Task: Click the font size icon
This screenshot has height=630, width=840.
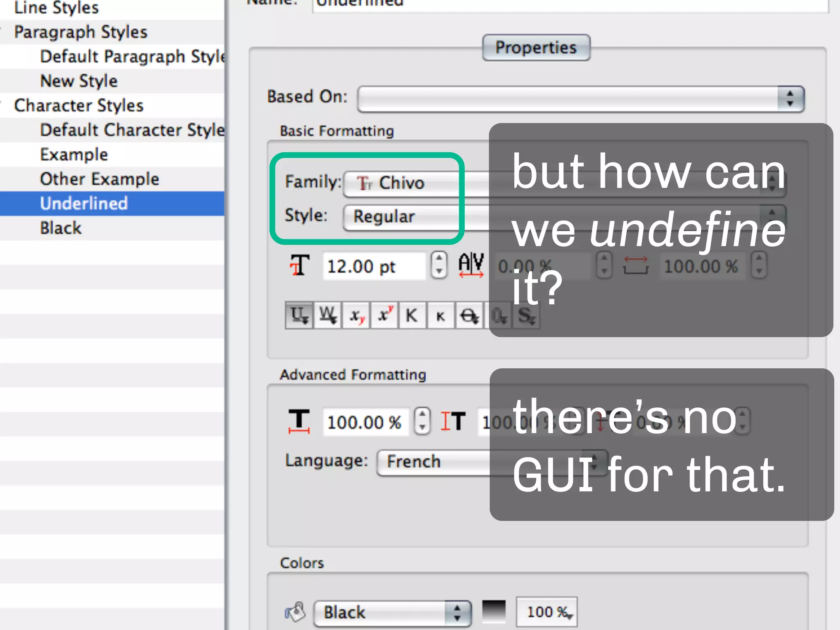Action: [x=300, y=265]
